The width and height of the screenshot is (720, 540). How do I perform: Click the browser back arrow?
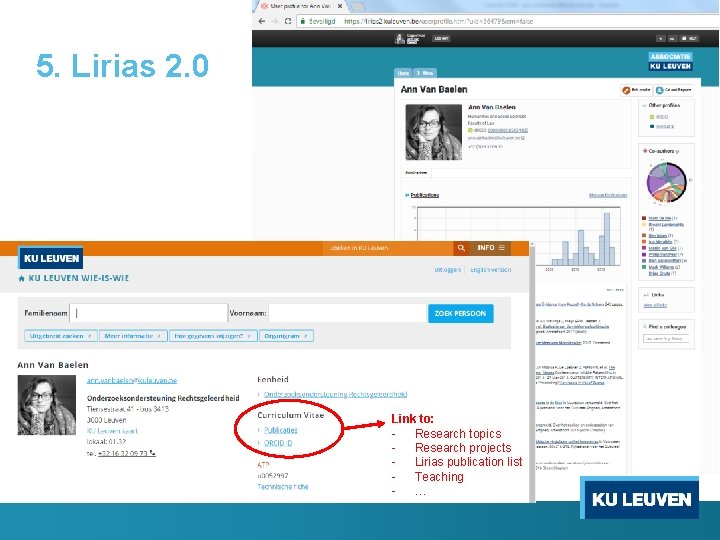[262, 21]
